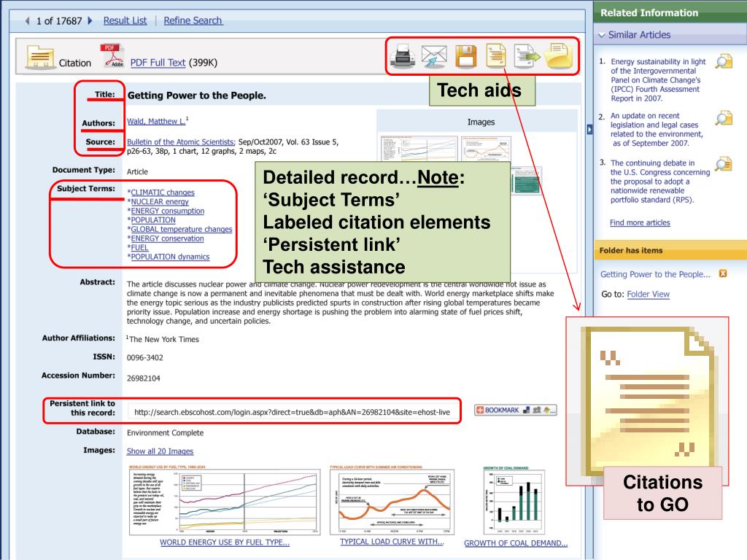
Task: Click author Wald, Matthew L. link
Action: point(156,122)
